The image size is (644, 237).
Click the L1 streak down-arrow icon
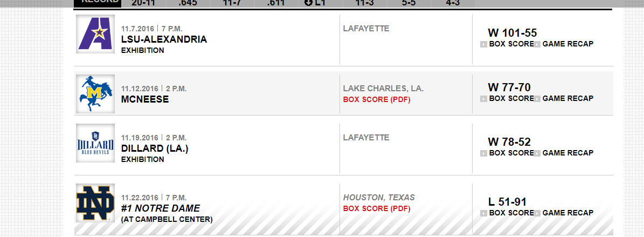(x=308, y=3)
